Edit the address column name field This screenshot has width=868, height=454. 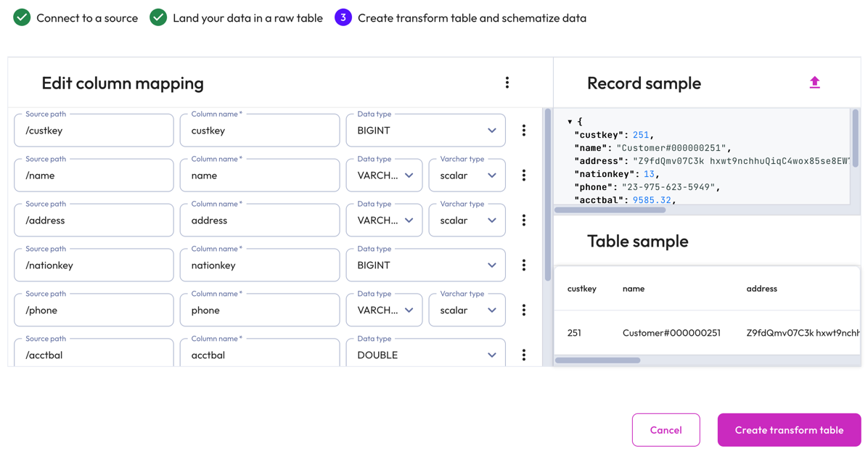(x=260, y=220)
